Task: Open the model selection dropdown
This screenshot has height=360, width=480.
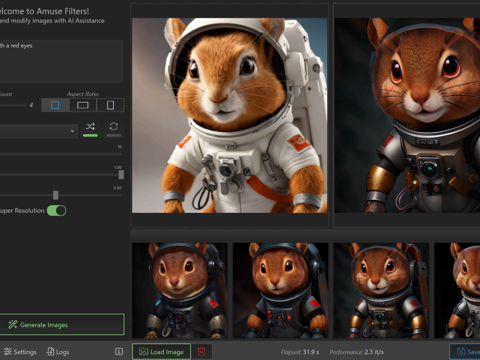Action: tap(38, 131)
